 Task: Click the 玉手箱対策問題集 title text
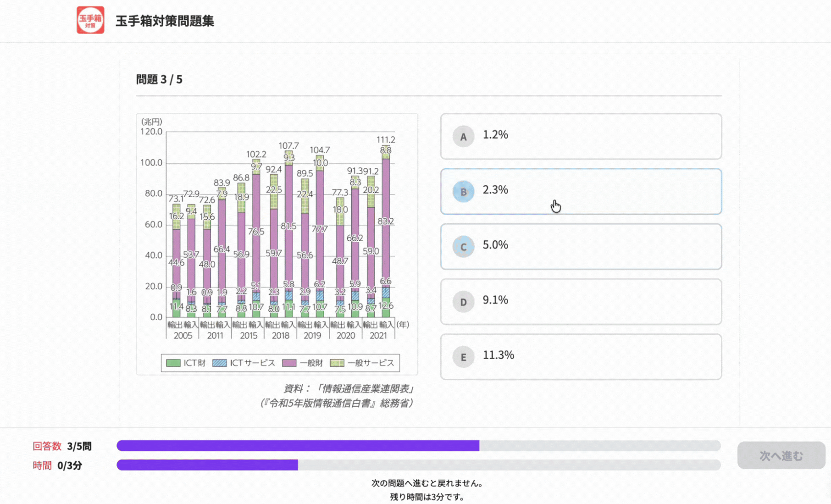(167, 20)
